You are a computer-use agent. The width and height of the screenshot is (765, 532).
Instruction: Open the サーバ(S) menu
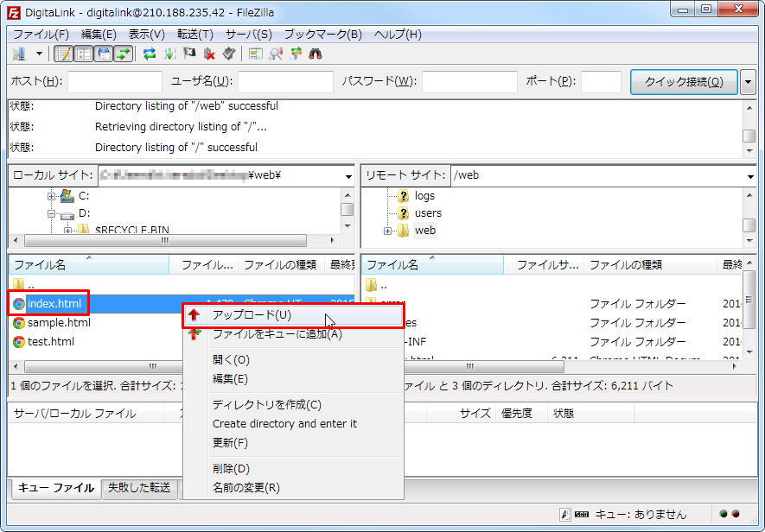(249, 35)
